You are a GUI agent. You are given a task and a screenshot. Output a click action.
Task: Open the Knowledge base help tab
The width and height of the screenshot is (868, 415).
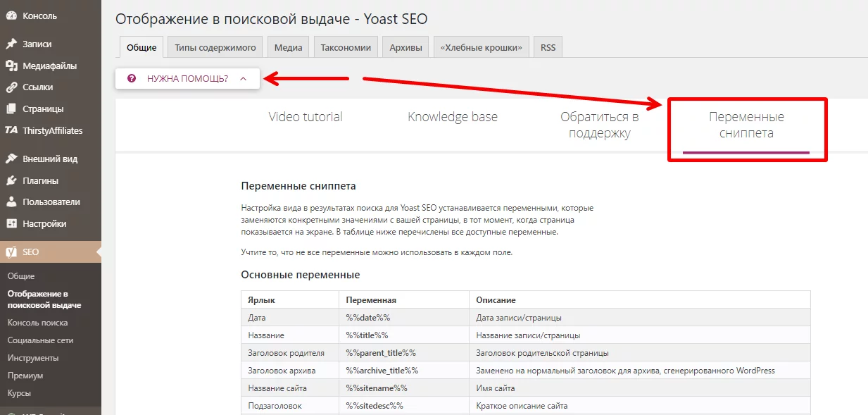453,117
